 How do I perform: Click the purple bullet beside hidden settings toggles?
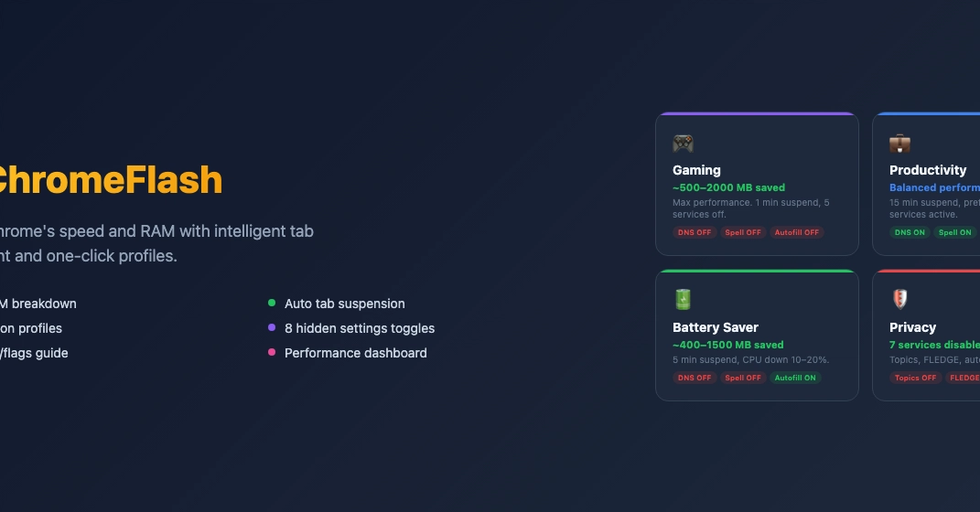pos(272,328)
